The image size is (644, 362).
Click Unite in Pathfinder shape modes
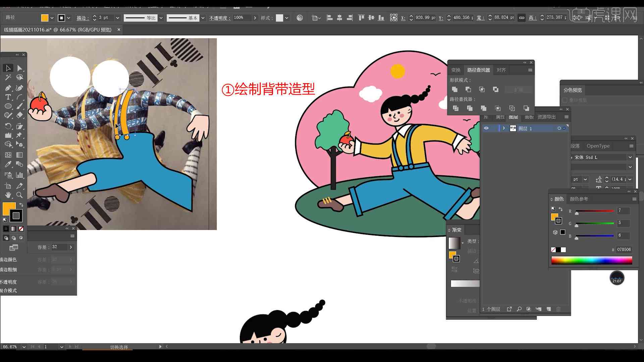(x=454, y=89)
